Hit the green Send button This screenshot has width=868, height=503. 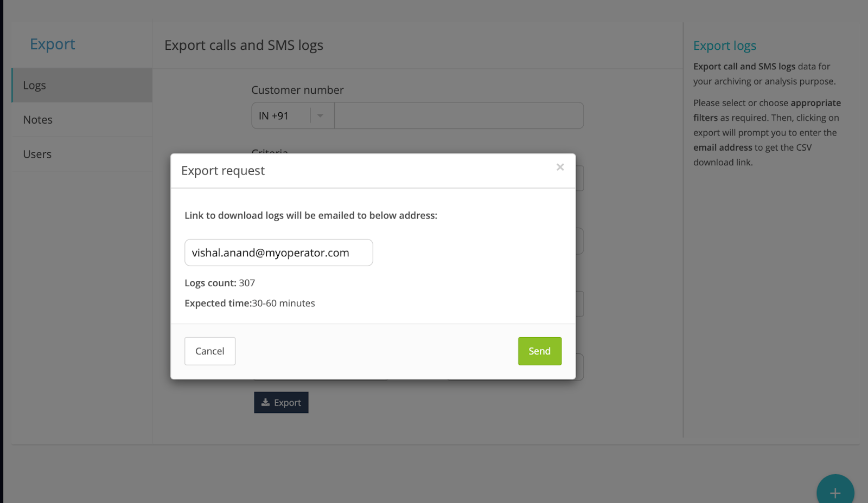coord(539,351)
